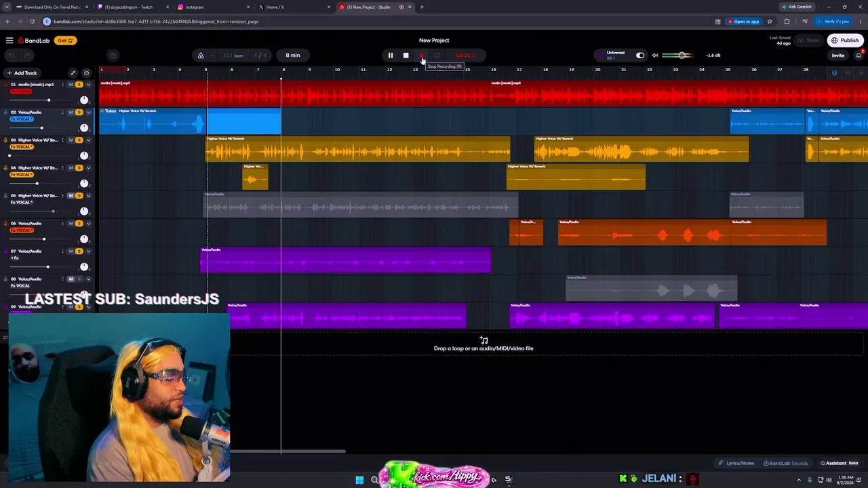
Task: Undo the last action
Action: click(12, 56)
